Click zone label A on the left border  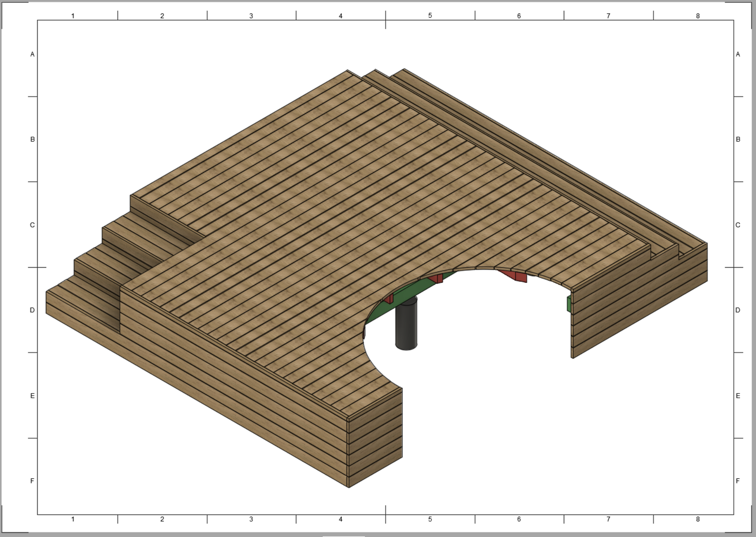(x=32, y=54)
